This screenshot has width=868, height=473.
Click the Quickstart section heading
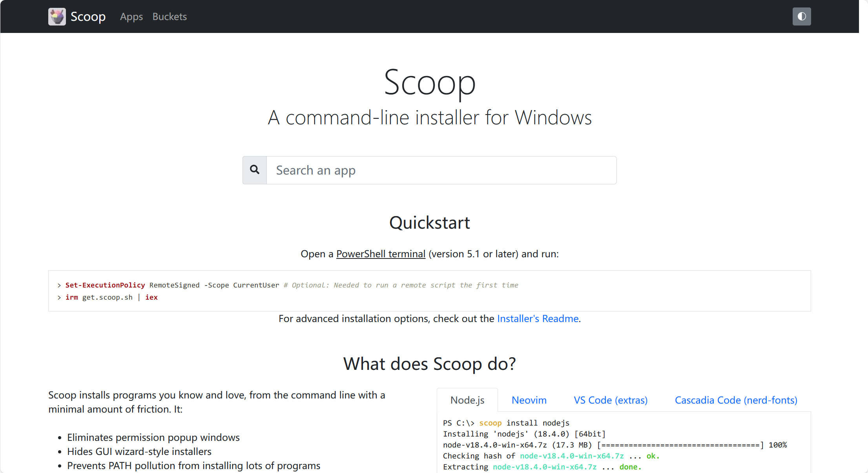tap(429, 223)
